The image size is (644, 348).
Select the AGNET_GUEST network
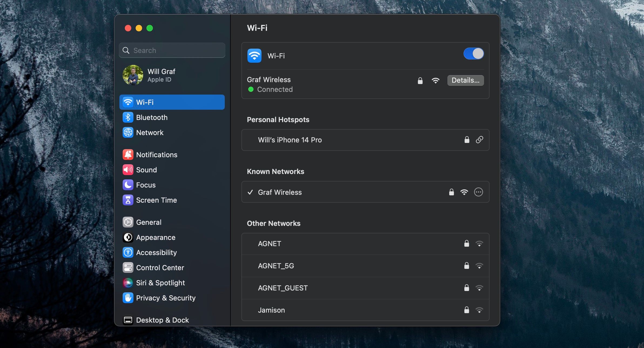[x=283, y=288]
